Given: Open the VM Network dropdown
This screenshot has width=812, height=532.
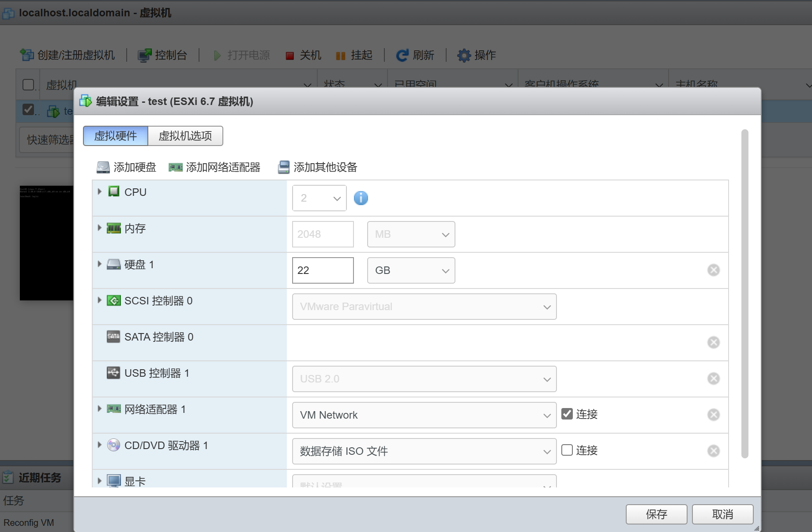Looking at the screenshot, I should pyautogui.click(x=424, y=415).
